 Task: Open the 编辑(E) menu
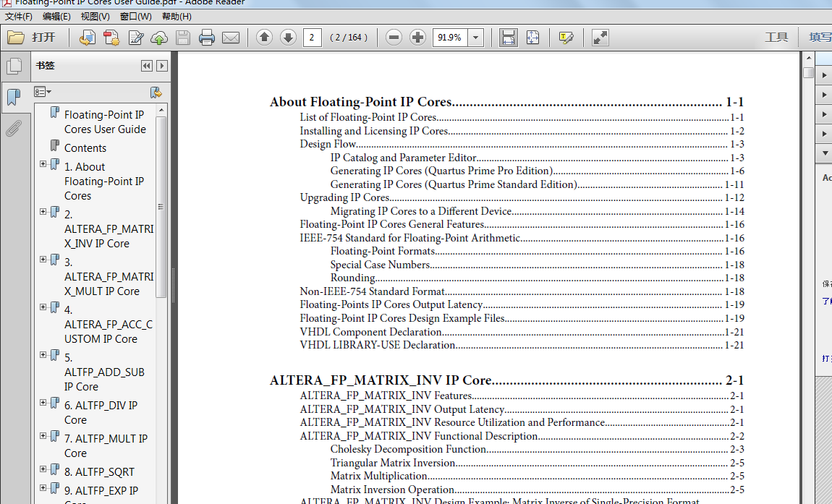pyautogui.click(x=56, y=17)
